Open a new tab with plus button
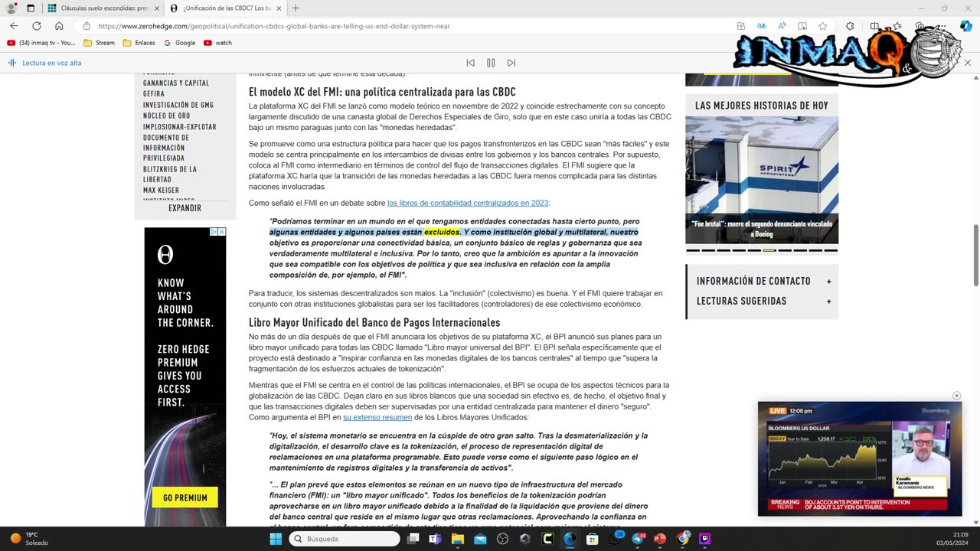980x551 pixels. point(296,8)
